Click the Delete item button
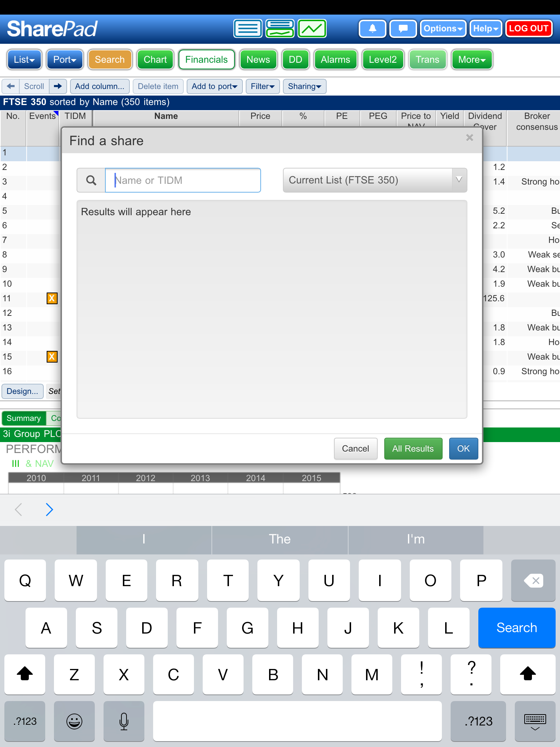 click(158, 86)
